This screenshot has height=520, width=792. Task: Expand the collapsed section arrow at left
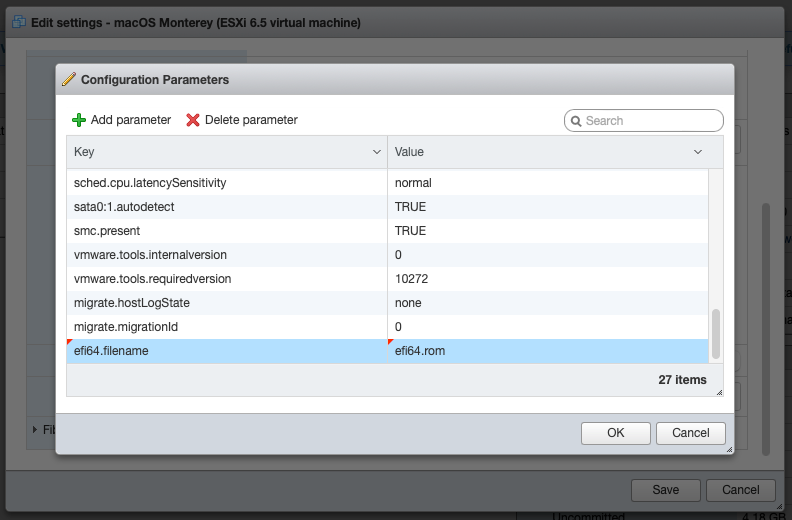coord(36,430)
